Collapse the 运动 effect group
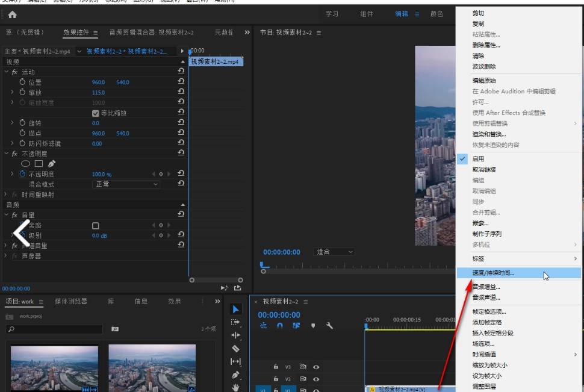 7,72
